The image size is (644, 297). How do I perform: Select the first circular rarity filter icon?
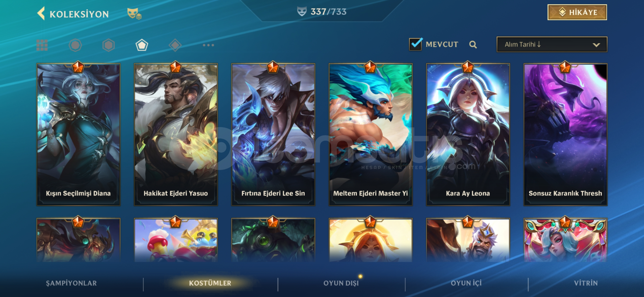[x=75, y=45]
